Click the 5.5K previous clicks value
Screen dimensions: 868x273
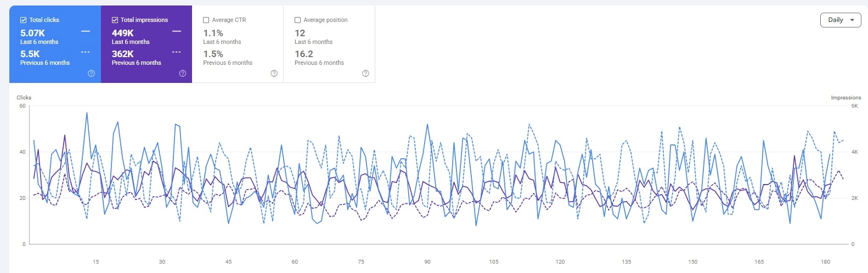pyautogui.click(x=30, y=54)
